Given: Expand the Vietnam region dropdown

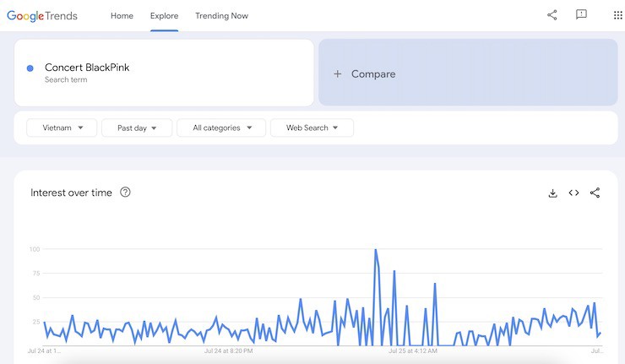Looking at the screenshot, I should point(61,128).
